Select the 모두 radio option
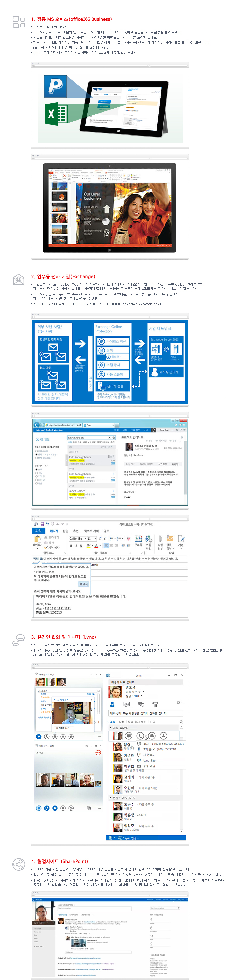 point(36,469)
